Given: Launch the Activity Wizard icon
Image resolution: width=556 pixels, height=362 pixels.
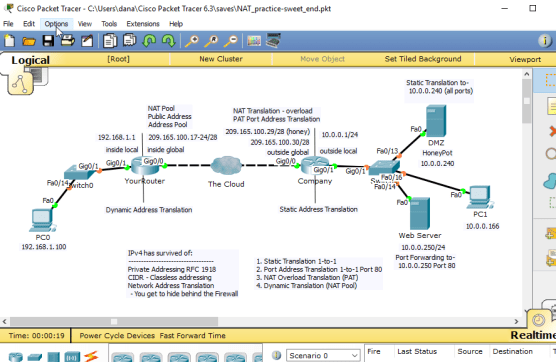Looking at the screenshot, I should (x=87, y=41).
